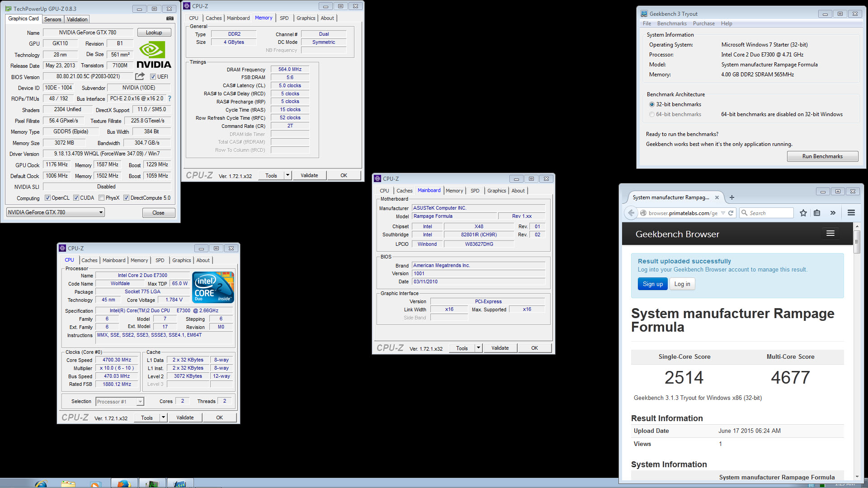Expand Tools dropdown arrow in CPU-Z Memory window

(x=288, y=175)
